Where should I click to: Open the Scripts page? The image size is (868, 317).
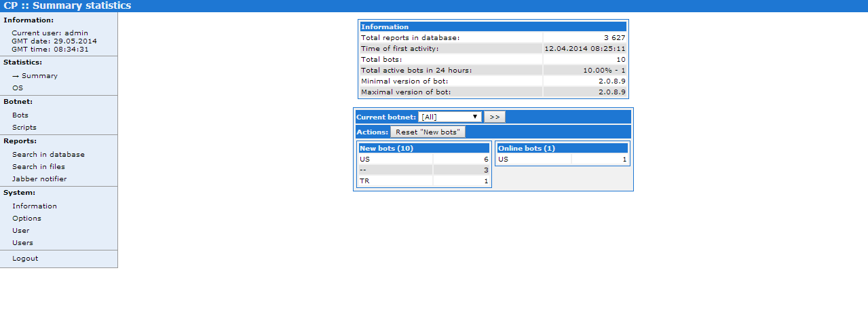tap(24, 128)
